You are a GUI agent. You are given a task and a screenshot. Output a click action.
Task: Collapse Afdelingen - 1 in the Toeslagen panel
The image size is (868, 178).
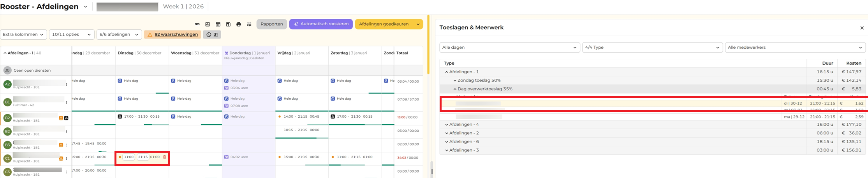(x=447, y=72)
